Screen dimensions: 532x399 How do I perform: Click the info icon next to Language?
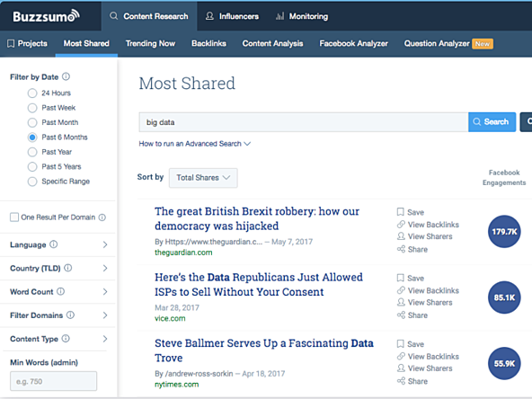click(x=54, y=244)
